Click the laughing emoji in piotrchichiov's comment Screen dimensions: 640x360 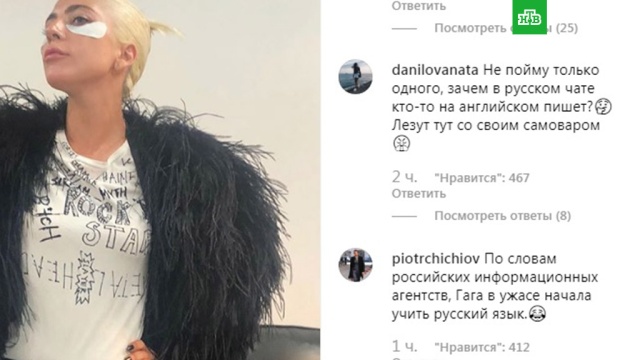(537, 314)
